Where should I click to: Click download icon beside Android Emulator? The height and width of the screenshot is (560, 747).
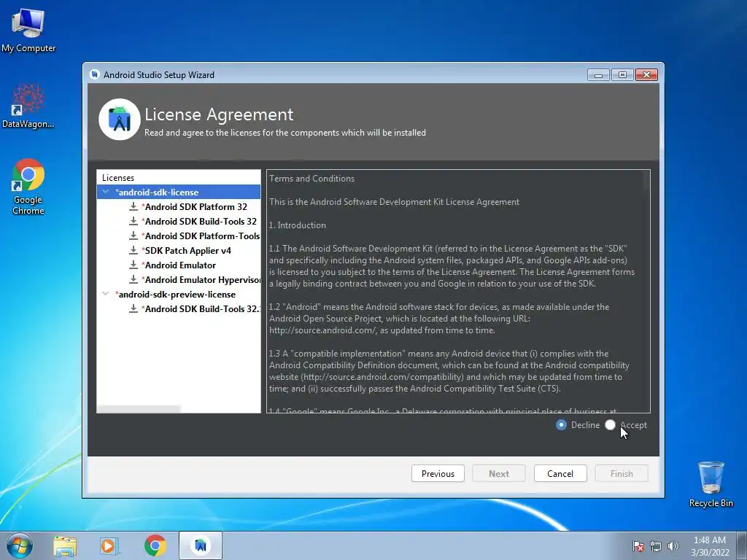point(133,265)
